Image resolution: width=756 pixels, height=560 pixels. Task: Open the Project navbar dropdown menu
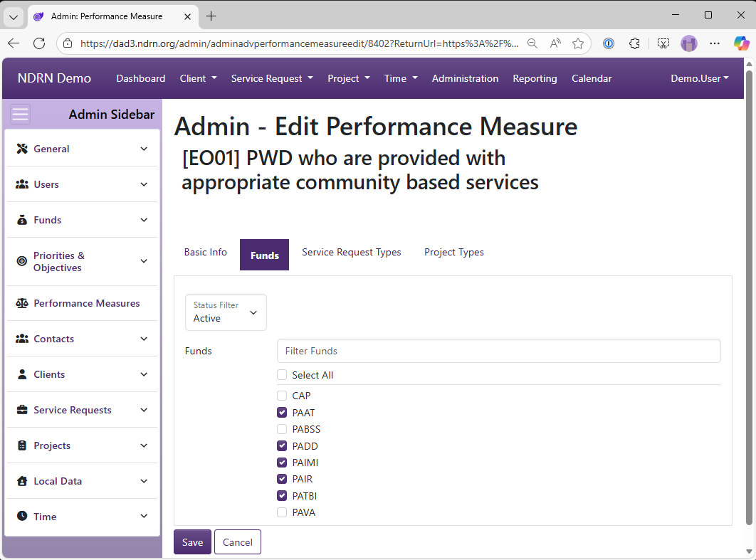click(x=349, y=78)
